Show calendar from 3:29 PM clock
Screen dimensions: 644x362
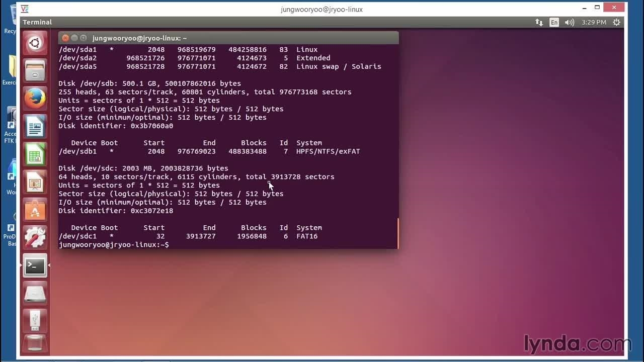(594, 22)
